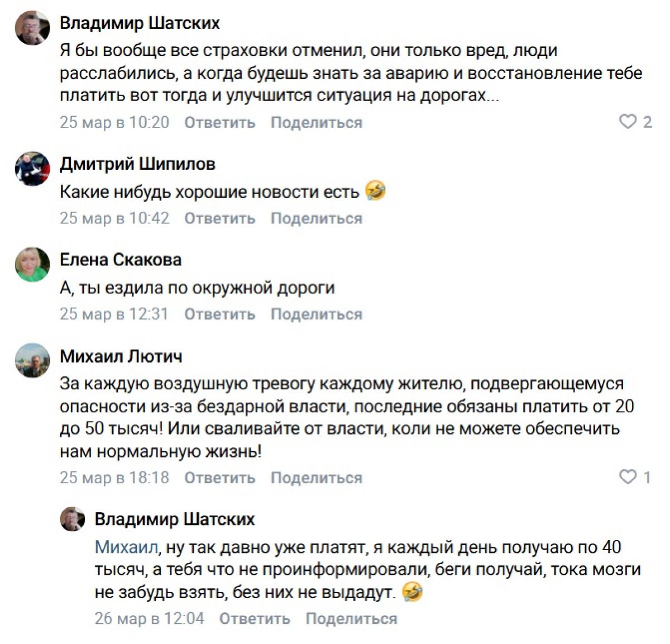Open the 25 мар в 18:18 timestamp link
Viewport: 670px width, 644px height.
114,478
